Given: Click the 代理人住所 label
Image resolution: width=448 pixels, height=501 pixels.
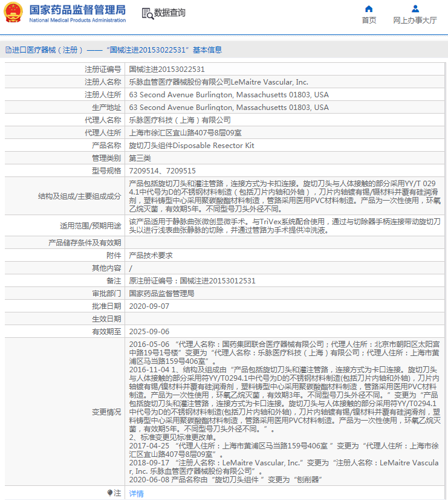Looking at the screenshot, I should pos(103,132).
